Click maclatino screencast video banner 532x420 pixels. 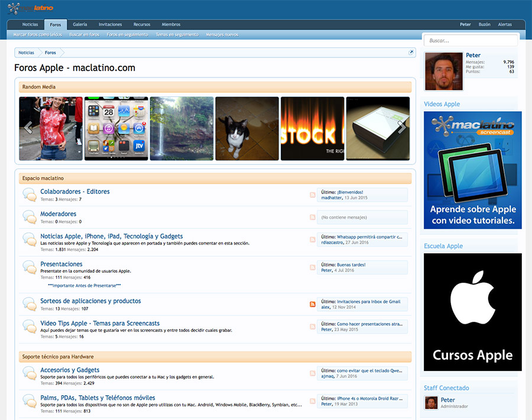[x=473, y=170]
